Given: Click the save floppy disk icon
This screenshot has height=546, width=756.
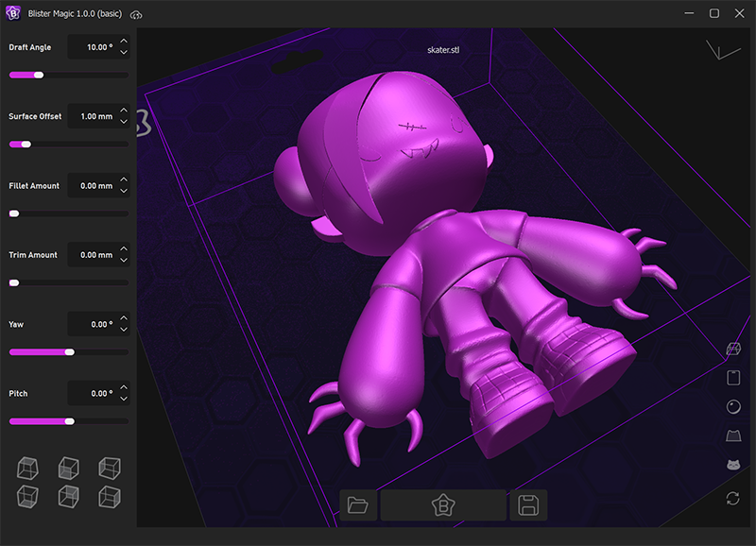Looking at the screenshot, I should pos(528,505).
